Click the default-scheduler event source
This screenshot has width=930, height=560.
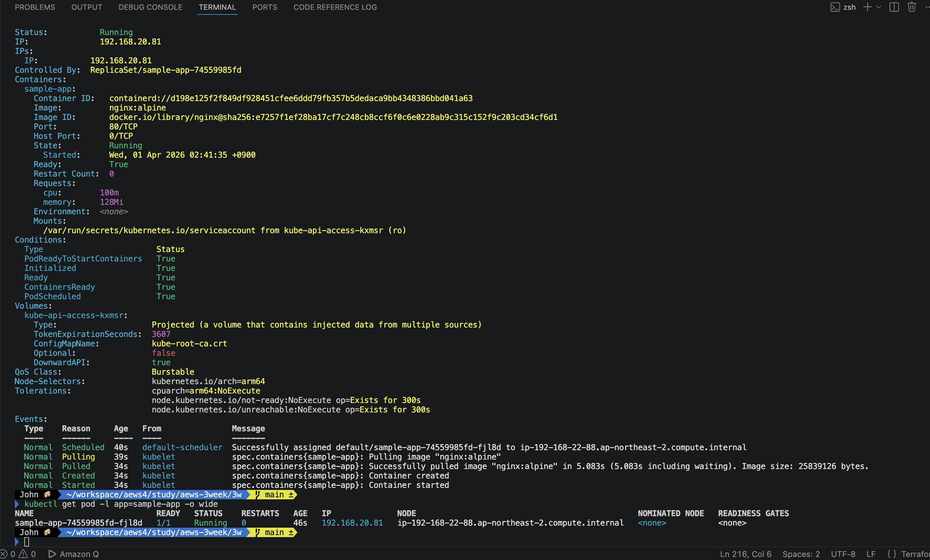182,447
